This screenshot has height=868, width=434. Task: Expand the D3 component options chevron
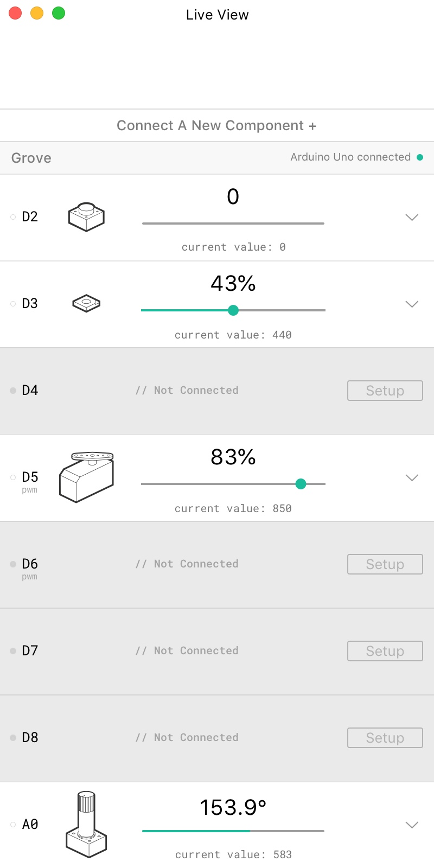412,304
